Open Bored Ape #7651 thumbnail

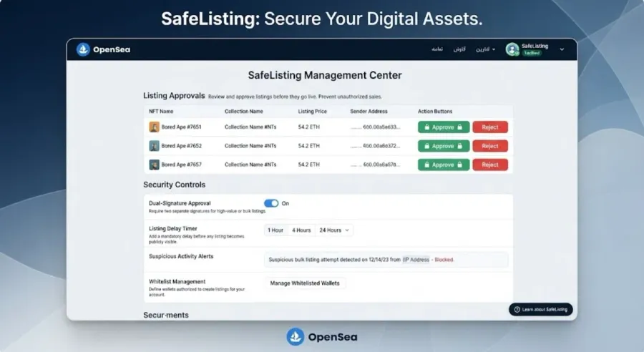tap(154, 127)
